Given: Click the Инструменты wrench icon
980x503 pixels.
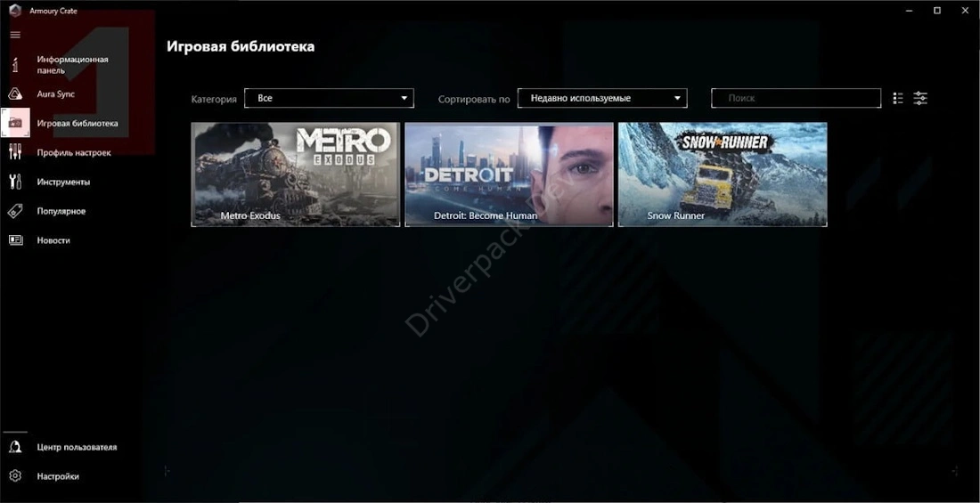Looking at the screenshot, I should 15,182.
